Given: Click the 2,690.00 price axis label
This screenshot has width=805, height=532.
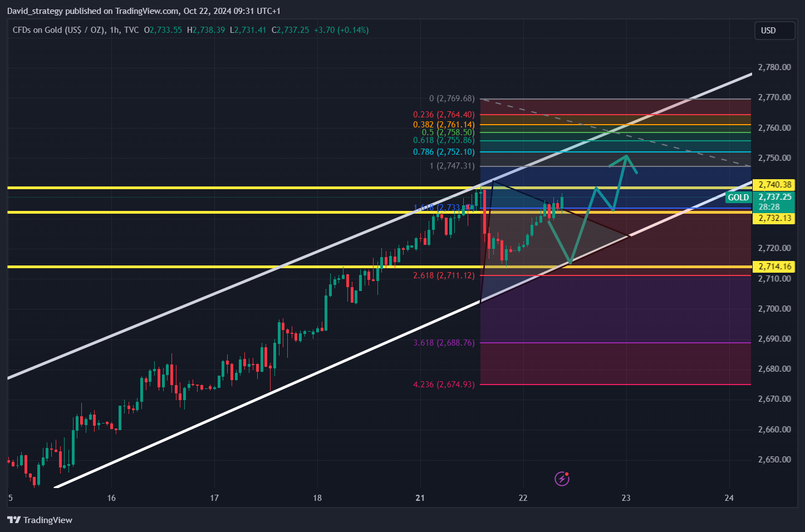Looking at the screenshot, I should [774, 339].
